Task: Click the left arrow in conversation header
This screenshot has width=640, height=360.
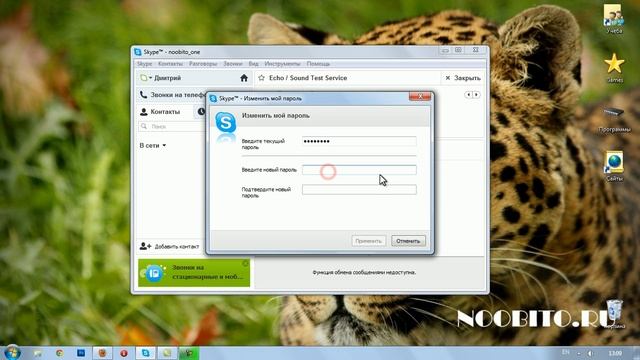Action: click(x=468, y=95)
